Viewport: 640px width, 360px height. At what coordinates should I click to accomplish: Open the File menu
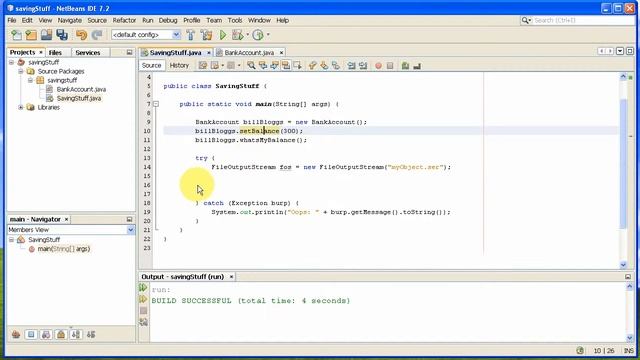coord(12,20)
